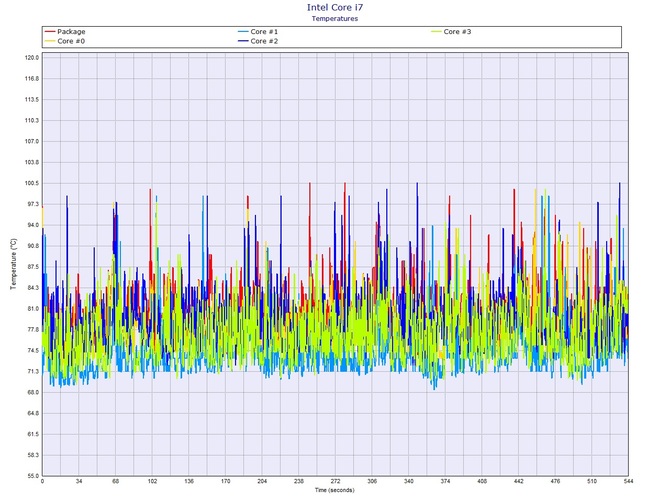This screenshot has width=670, height=502.
Task: Click the green Core #3 legend swatch
Action: click(x=436, y=32)
